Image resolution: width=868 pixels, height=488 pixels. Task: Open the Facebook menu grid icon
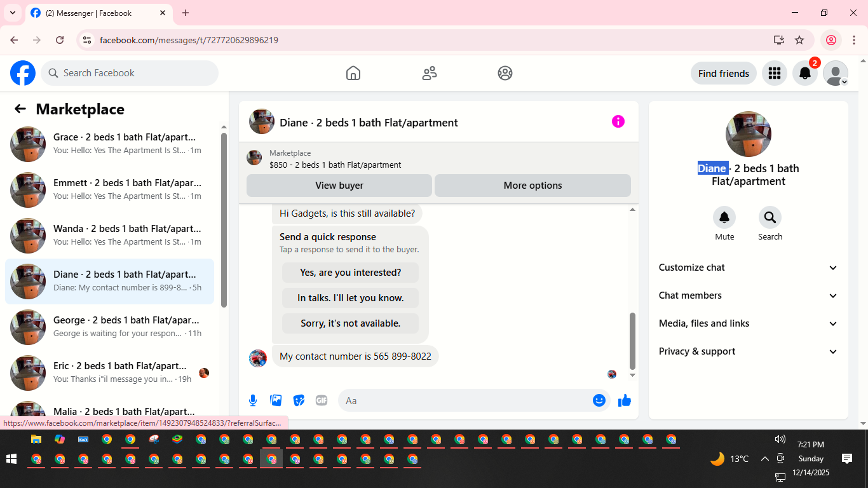pyautogui.click(x=774, y=73)
